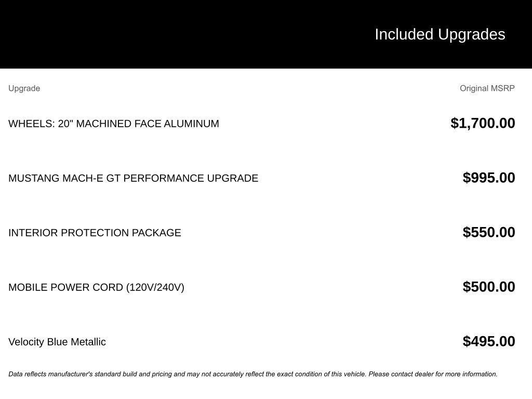
Task: Click the word "MUSTANG" in second row
Action: [x=34, y=178]
